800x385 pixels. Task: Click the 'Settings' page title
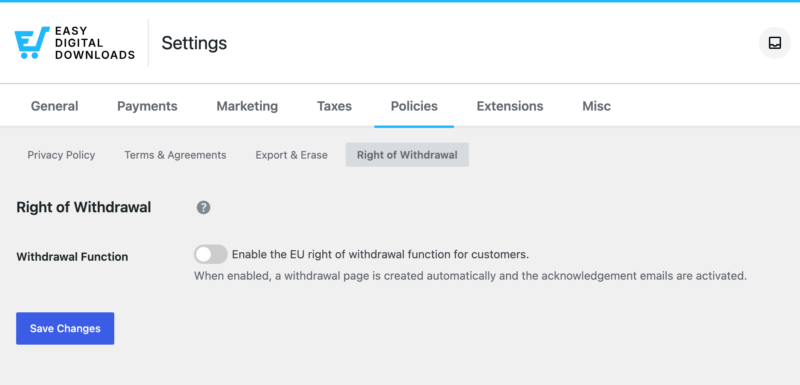tap(194, 43)
